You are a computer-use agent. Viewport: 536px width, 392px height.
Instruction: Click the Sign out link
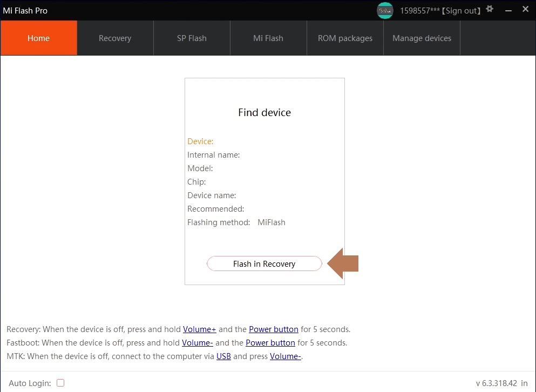[x=461, y=11]
